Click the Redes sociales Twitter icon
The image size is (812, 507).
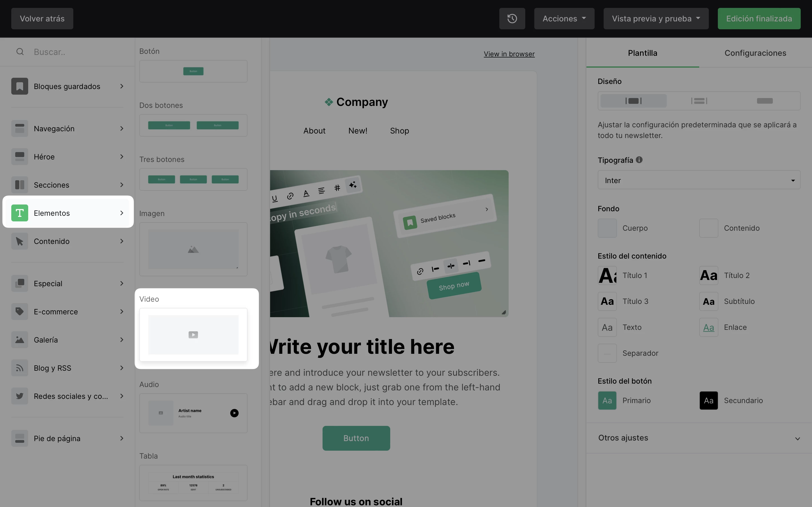click(x=19, y=396)
